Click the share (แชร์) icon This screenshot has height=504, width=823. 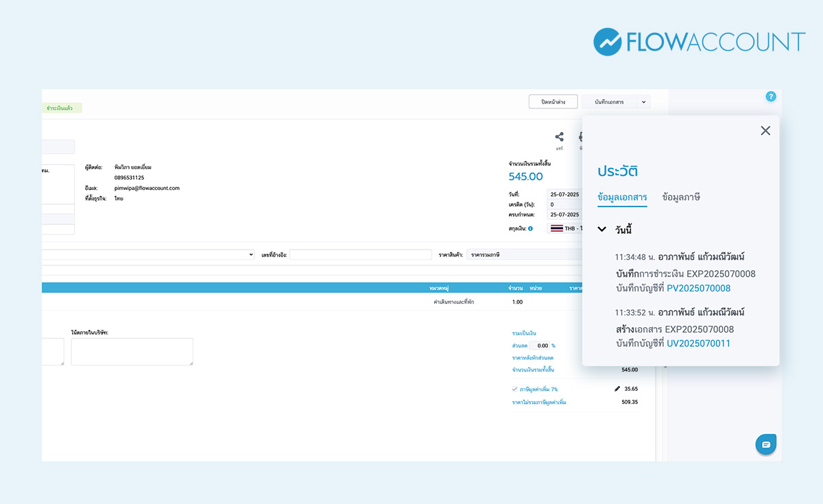(559, 137)
